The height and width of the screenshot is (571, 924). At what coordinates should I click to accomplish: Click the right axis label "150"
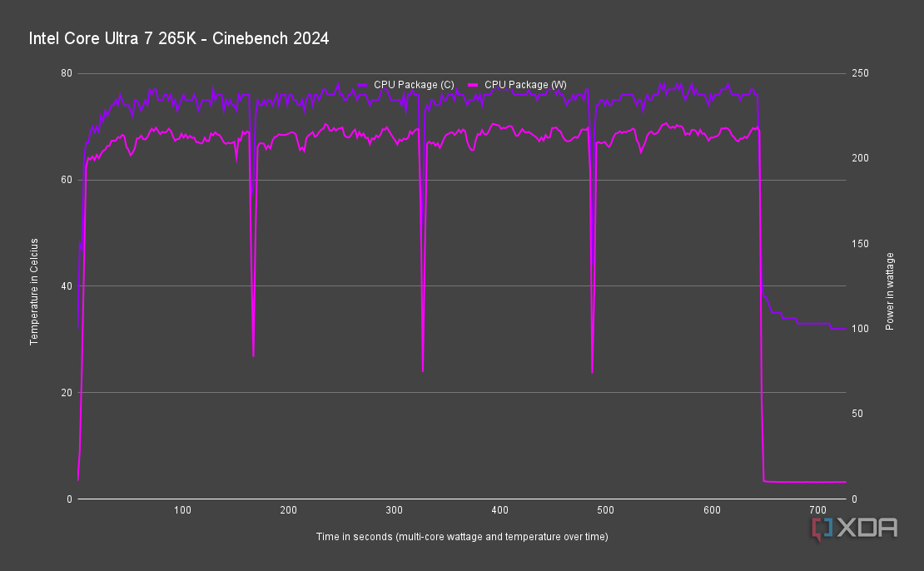tap(860, 243)
